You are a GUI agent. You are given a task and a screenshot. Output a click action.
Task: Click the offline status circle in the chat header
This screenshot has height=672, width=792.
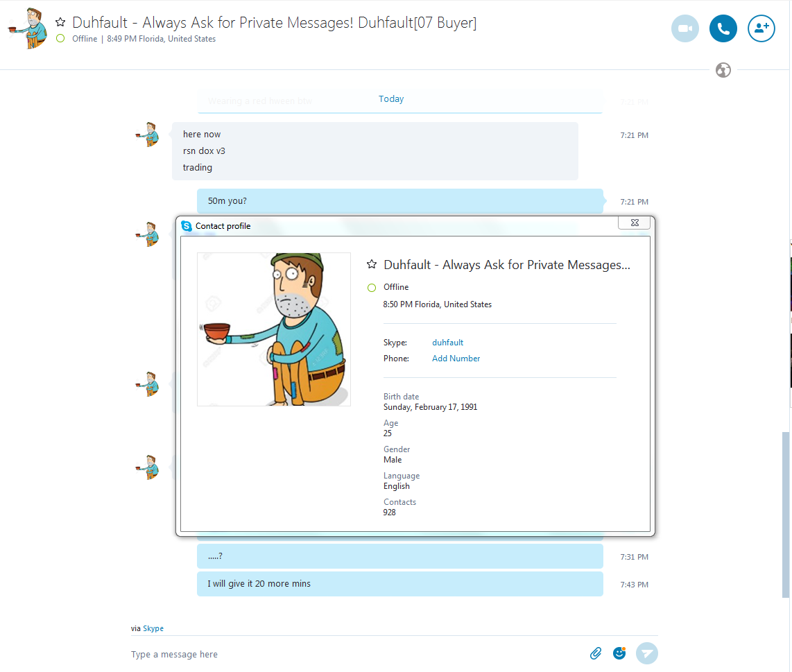click(x=60, y=38)
